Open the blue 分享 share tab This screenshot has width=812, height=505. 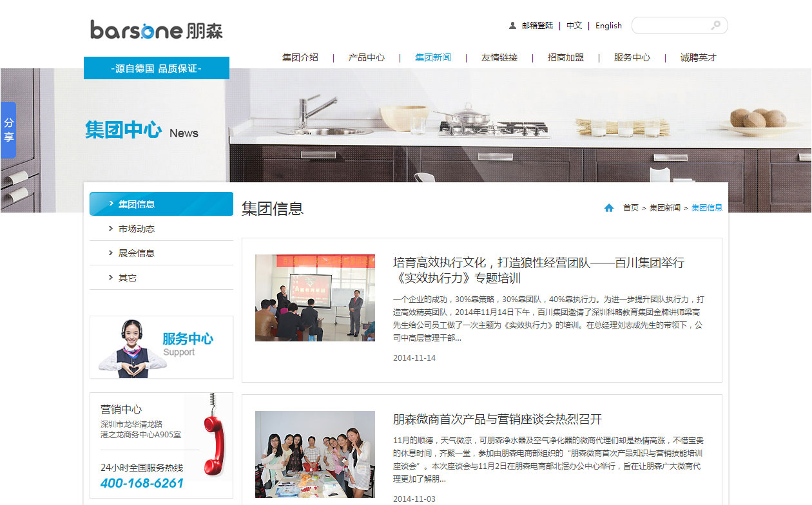[x=8, y=129]
